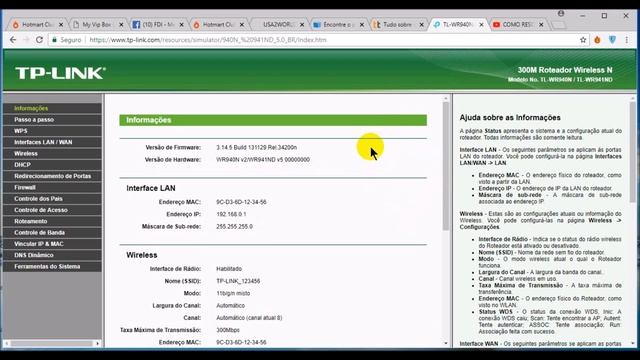Close the Tudo sobre tab

pyautogui.click(x=422, y=25)
